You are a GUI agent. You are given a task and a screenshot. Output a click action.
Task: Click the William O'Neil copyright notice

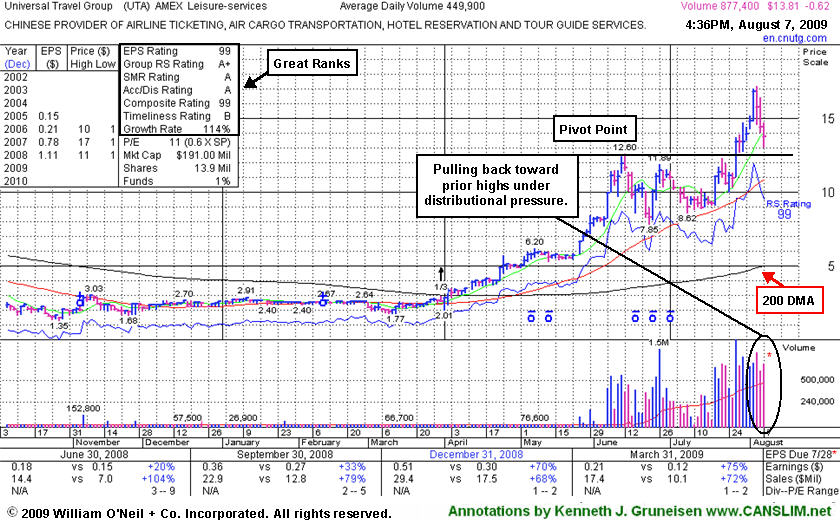pyautogui.click(x=199, y=513)
